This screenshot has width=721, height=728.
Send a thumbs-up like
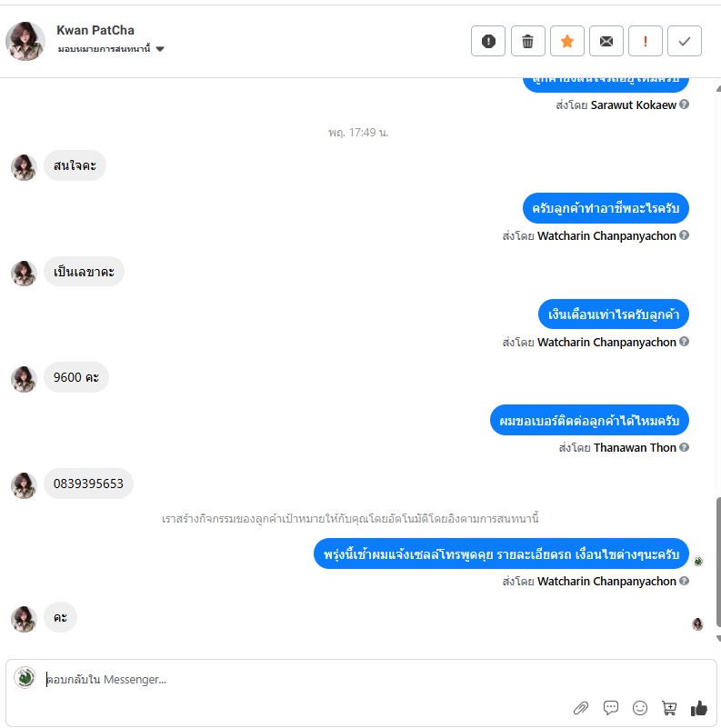[x=698, y=708]
